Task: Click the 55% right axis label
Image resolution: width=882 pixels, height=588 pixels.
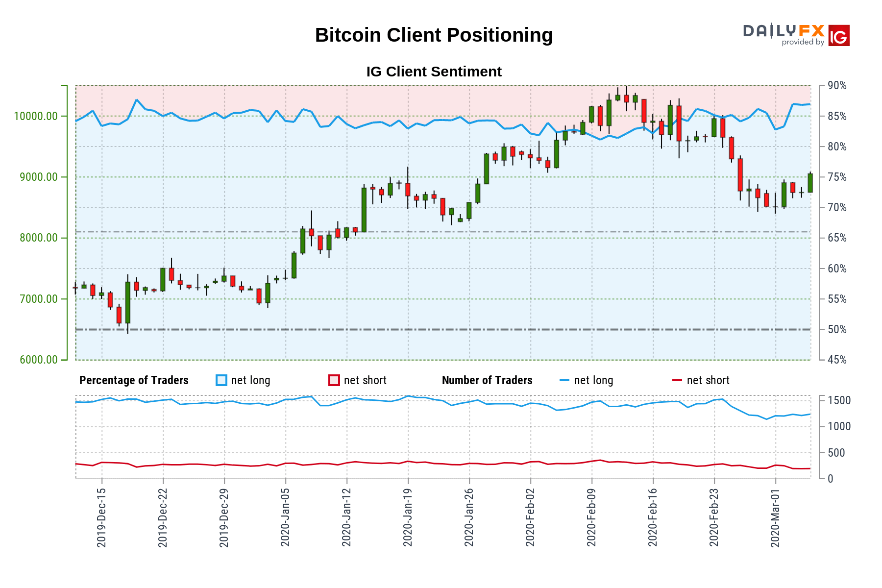Action: point(837,299)
